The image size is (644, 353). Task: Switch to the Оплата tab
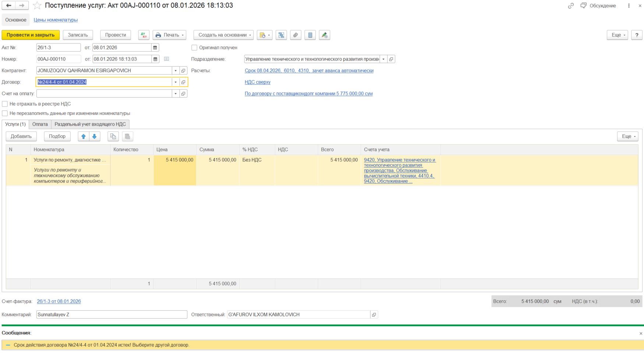[x=40, y=124]
